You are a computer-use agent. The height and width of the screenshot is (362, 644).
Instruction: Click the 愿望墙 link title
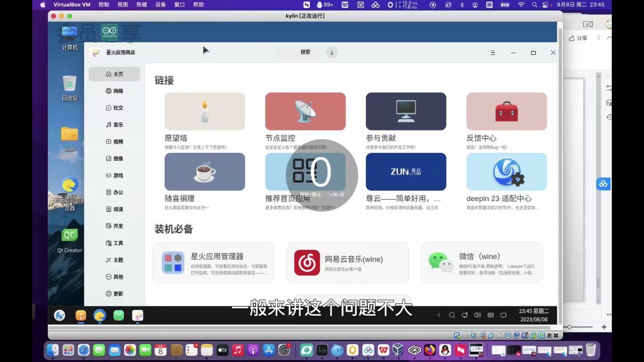(176, 138)
